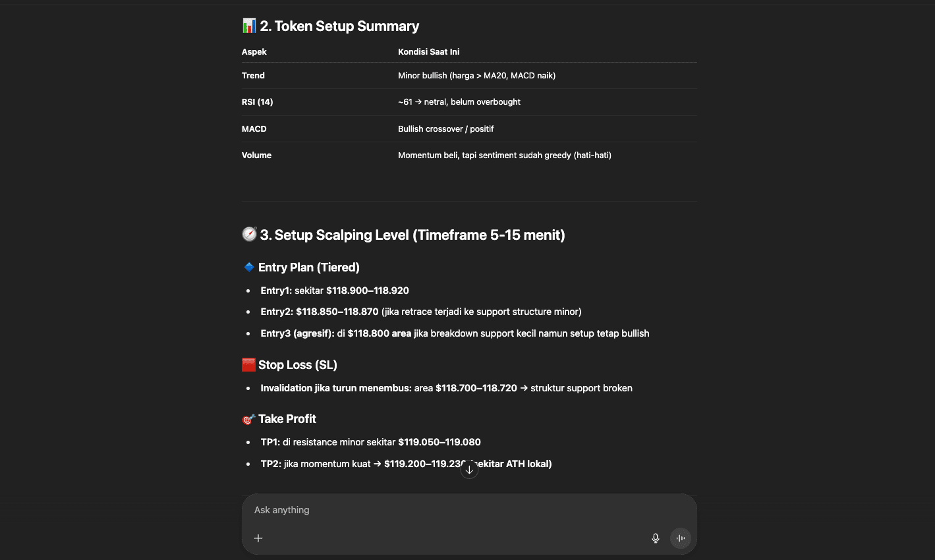Screen dimensions: 935x560
Task: Open voice mode with the waveform icon
Action: pyautogui.click(x=681, y=538)
